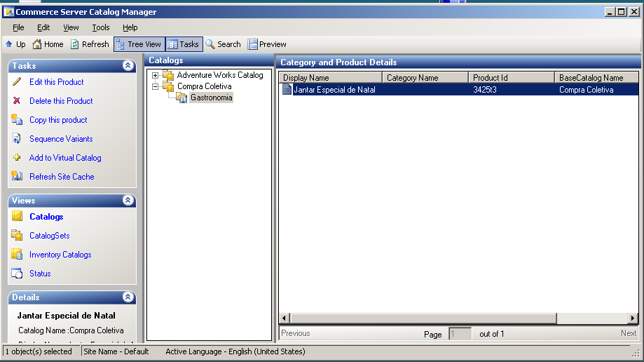This screenshot has height=362, width=644.
Task: Click the Search magnifier icon
Action: click(x=210, y=43)
